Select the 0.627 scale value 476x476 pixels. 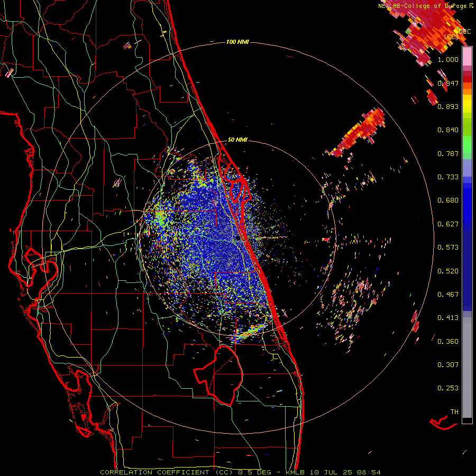(x=448, y=224)
